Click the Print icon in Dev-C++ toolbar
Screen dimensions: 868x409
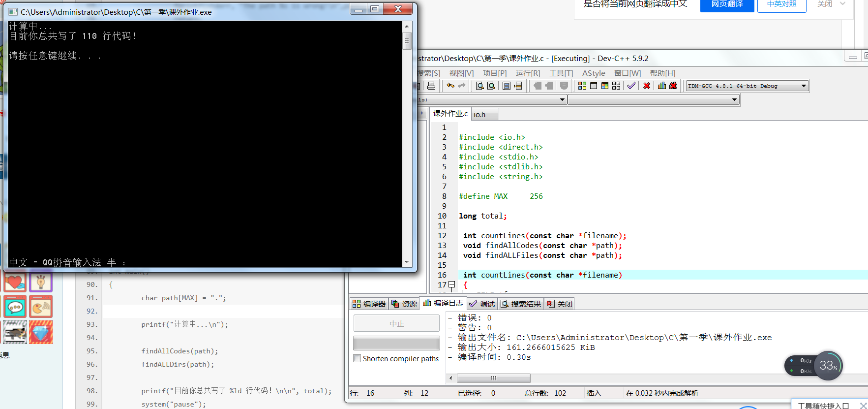point(431,86)
